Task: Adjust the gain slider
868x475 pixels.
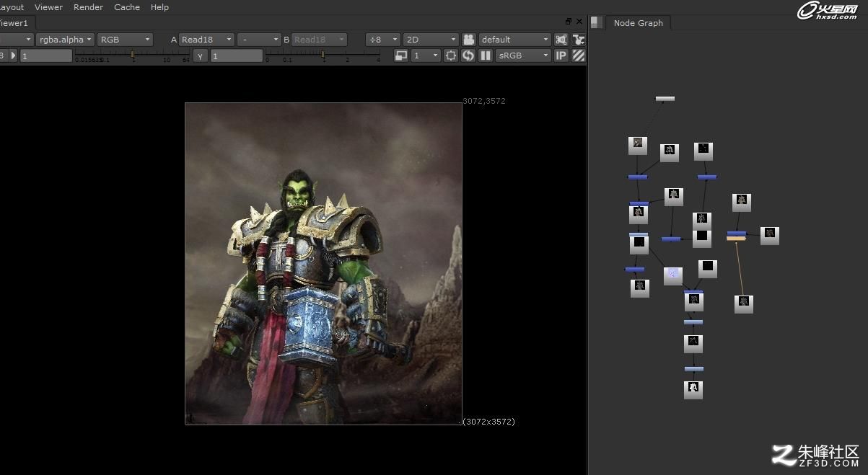Action: click(132, 54)
